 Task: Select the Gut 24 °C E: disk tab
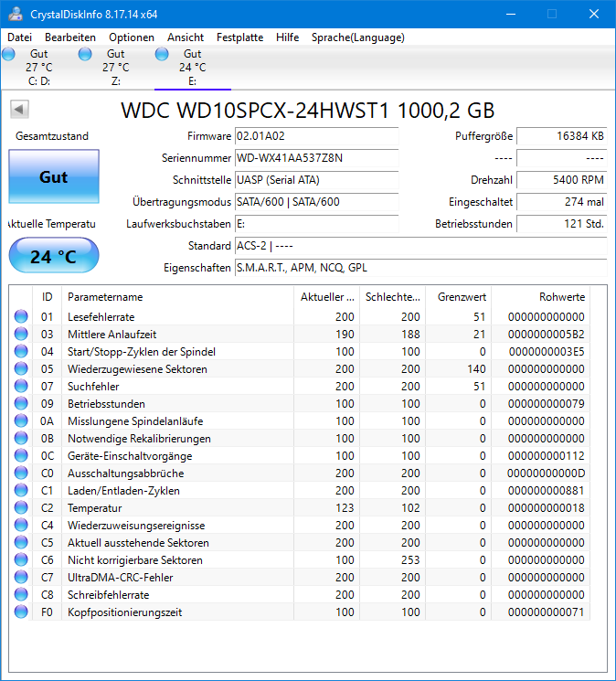click(x=193, y=68)
